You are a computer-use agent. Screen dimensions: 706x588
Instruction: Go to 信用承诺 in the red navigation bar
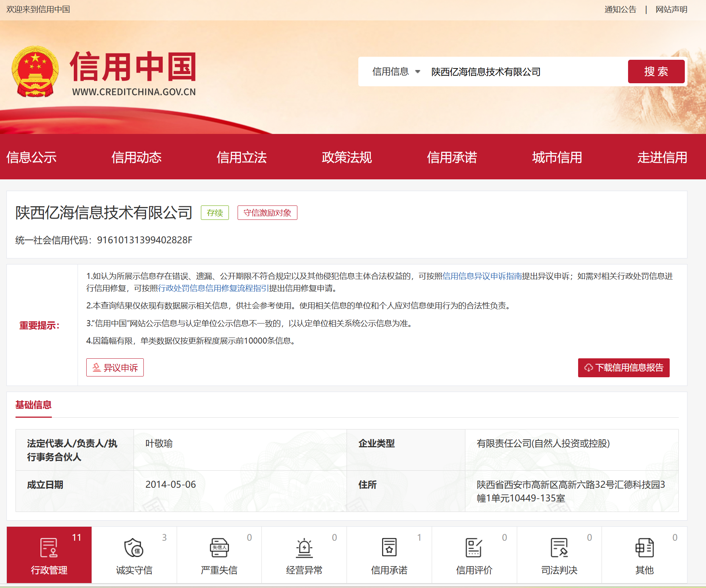pos(452,157)
